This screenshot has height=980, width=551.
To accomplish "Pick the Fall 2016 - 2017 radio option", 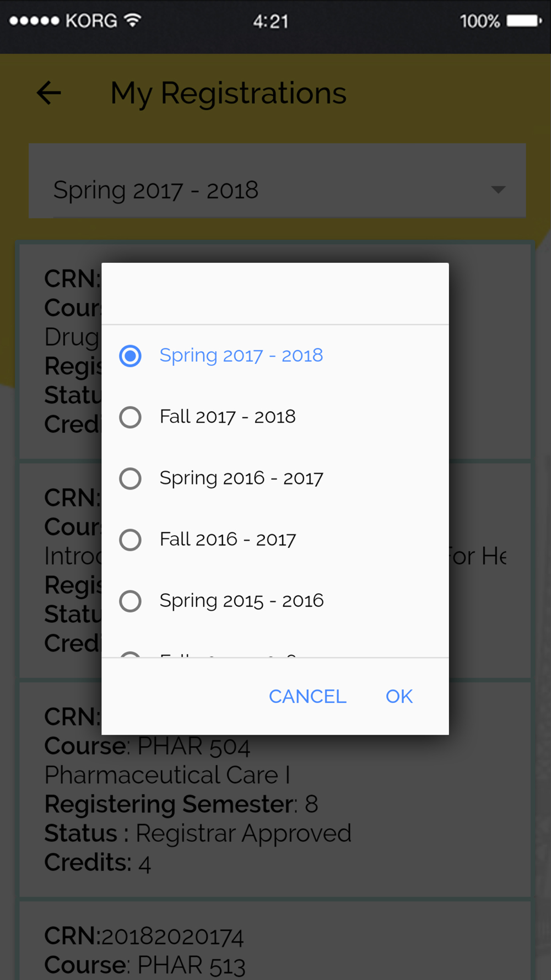I will pyautogui.click(x=131, y=540).
